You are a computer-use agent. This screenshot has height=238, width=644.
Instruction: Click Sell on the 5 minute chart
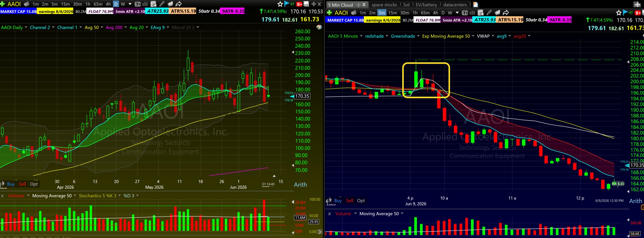tap(350, 201)
